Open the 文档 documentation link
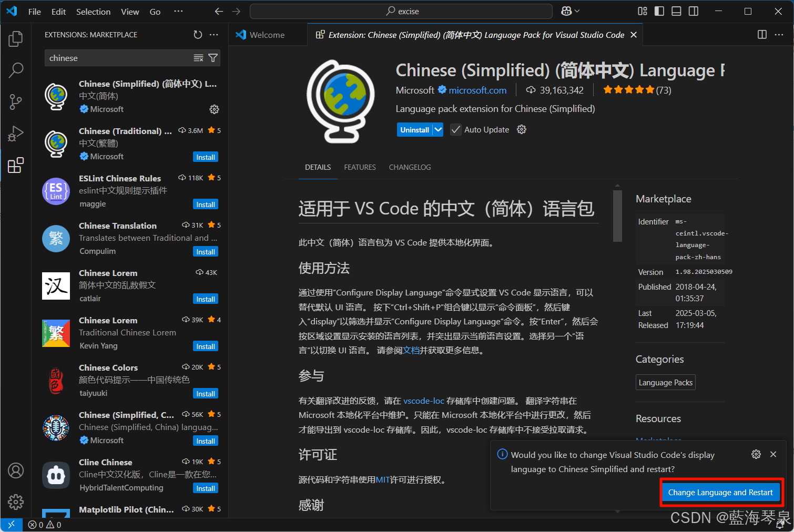Screen dimensions: 794x532 [x=411, y=350]
